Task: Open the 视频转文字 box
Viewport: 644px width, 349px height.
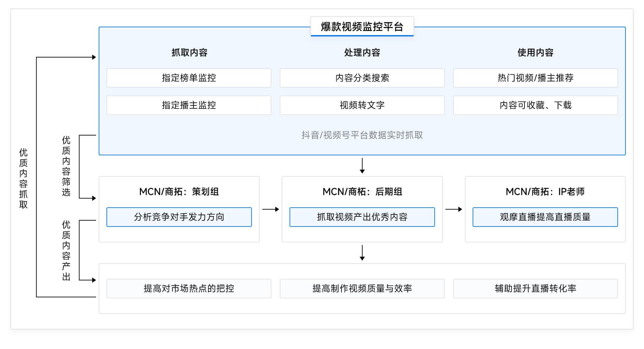Action: 362,105
